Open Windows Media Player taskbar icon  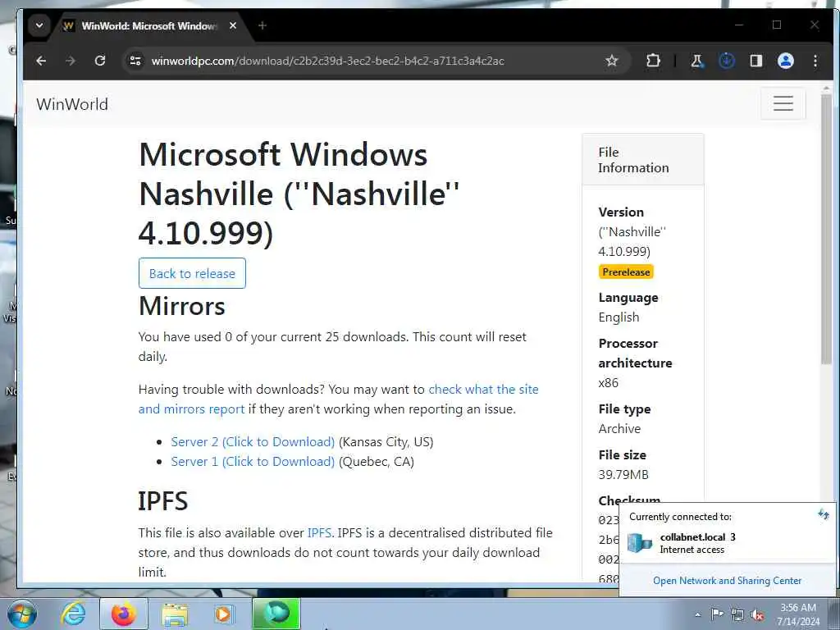coord(223,614)
